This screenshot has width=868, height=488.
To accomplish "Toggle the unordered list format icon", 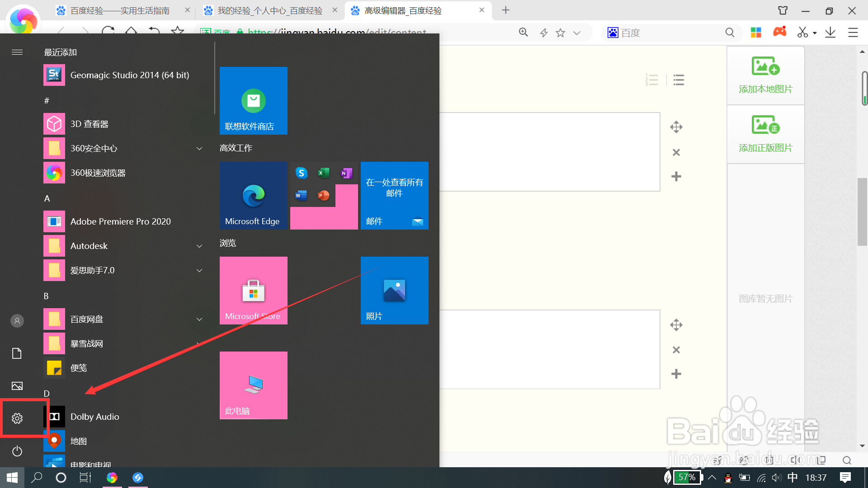I will click(x=679, y=80).
